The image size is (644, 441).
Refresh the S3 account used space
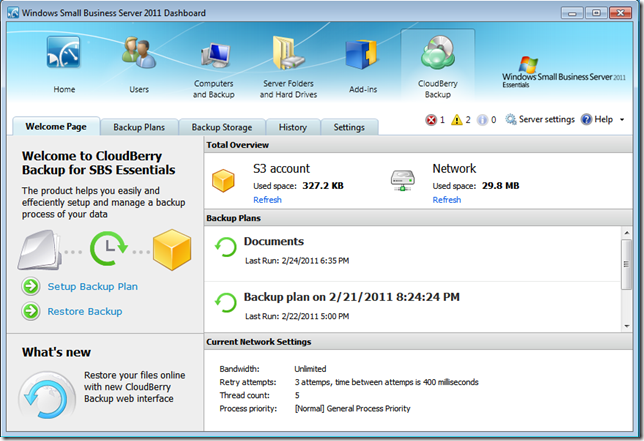[x=267, y=200]
